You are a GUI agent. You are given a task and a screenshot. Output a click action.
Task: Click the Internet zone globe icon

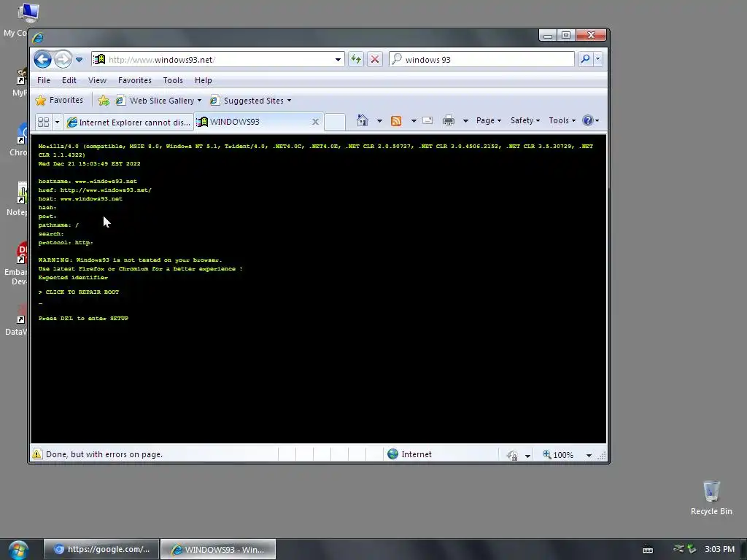coord(393,454)
